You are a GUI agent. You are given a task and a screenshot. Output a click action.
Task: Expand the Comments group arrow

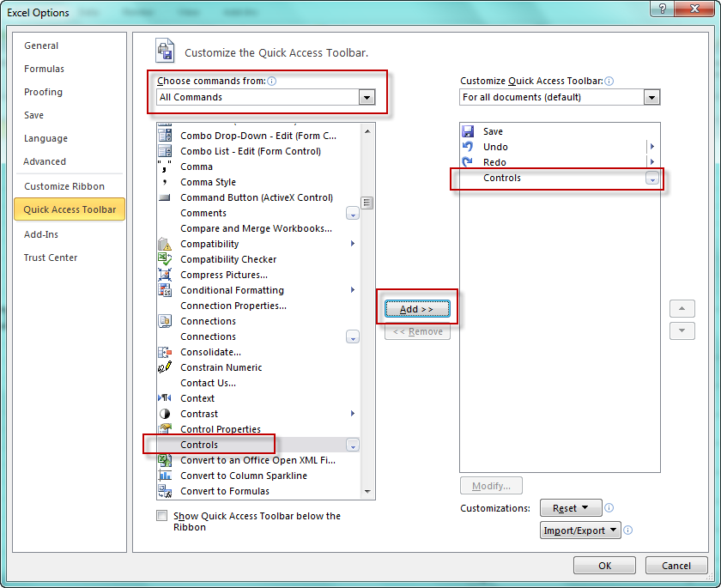tap(352, 214)
